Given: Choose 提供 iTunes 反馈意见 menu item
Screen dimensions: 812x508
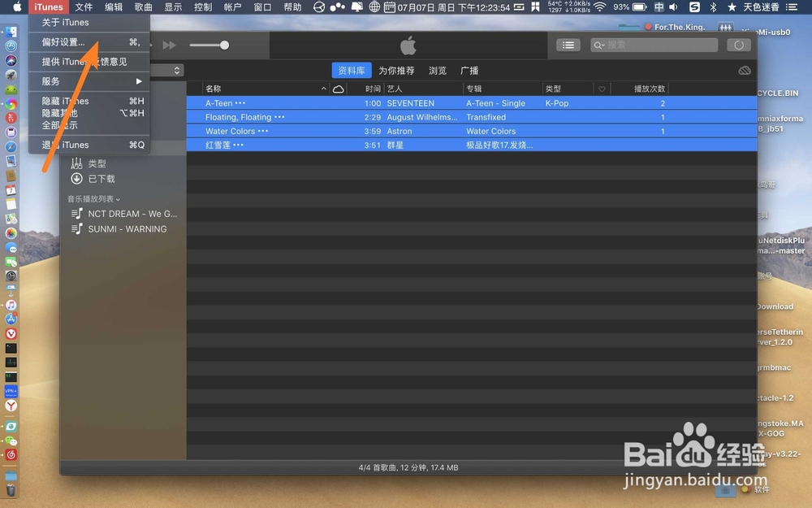Looking at the screenshot, I should tap(89, 62).
